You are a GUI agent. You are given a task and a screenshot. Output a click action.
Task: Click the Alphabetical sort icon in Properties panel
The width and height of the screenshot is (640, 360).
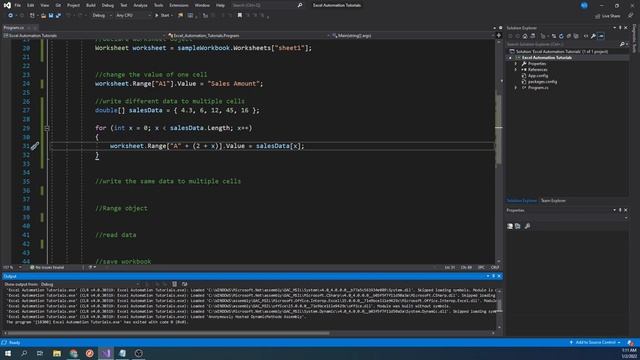click(x=518, y=226)
